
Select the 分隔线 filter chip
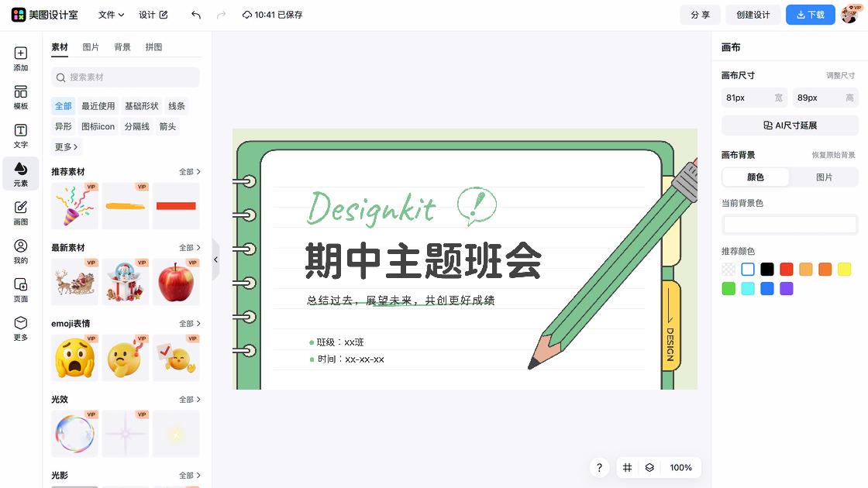tap(136, 126)
